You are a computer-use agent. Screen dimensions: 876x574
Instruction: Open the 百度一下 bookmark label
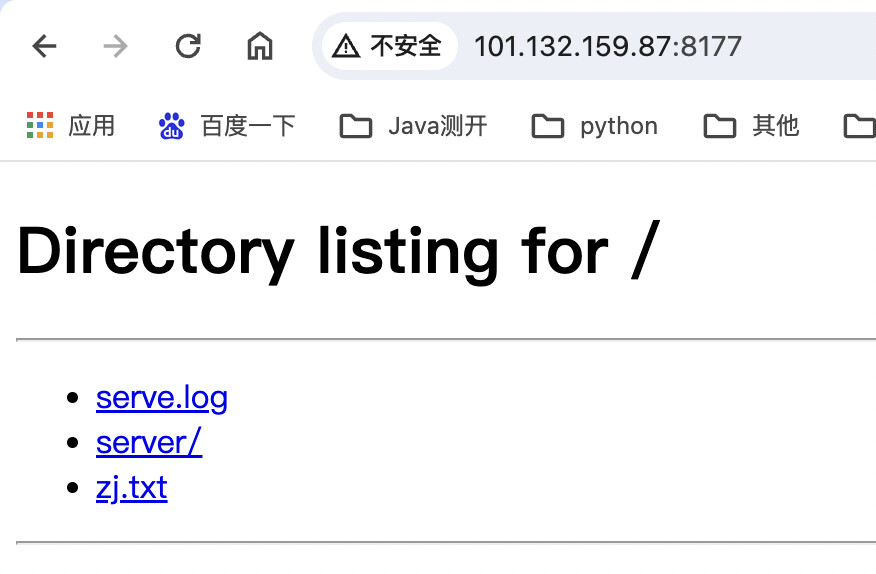tap(248, 126)
